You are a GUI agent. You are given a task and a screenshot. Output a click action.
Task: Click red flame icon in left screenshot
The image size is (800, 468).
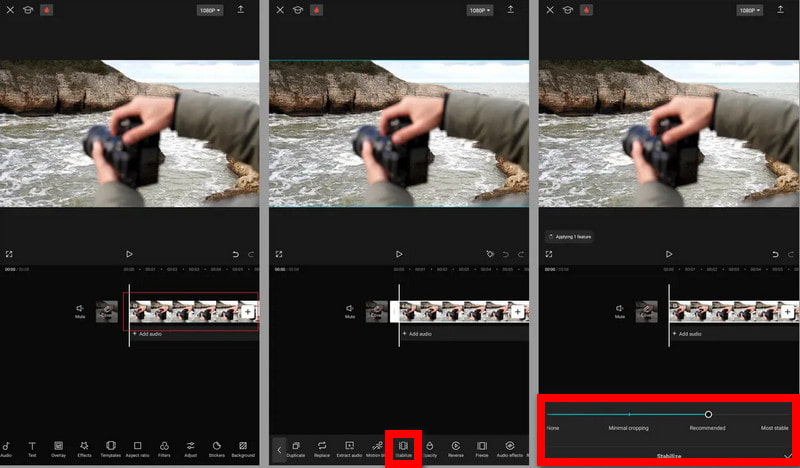[46, 10]
